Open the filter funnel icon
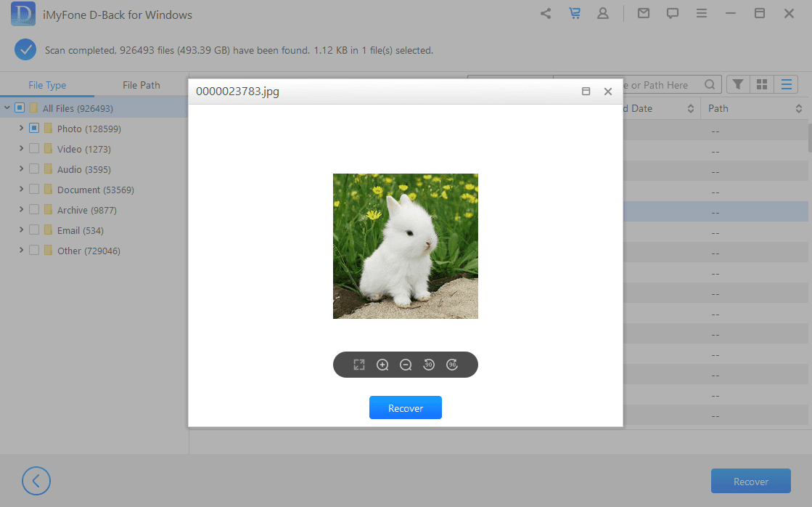The height and width of the screenshot is (507, 812). pyautogui.click(x=738, y=84)
